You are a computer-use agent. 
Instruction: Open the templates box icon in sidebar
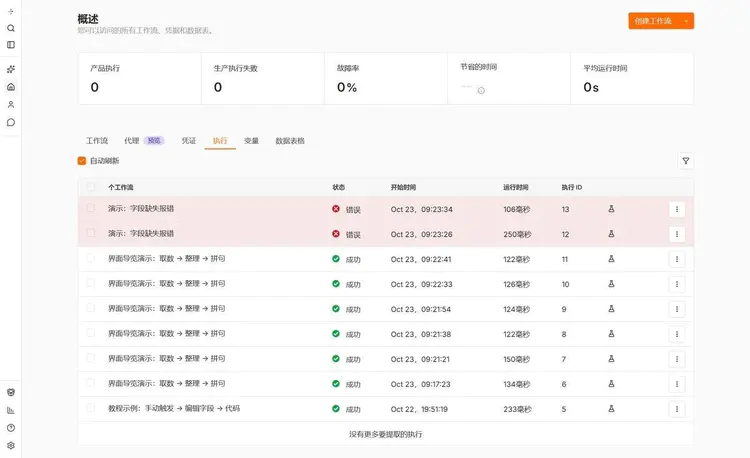[x=11, y=393]
